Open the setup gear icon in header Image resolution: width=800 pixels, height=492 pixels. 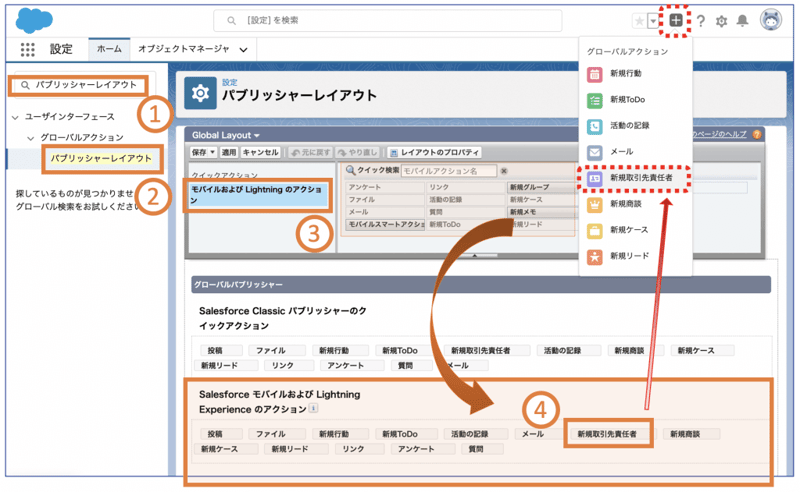[x=721, y=21]
